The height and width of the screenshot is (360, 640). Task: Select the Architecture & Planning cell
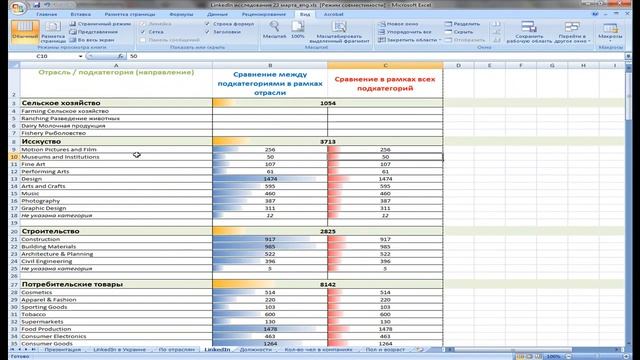pos(116,254)
